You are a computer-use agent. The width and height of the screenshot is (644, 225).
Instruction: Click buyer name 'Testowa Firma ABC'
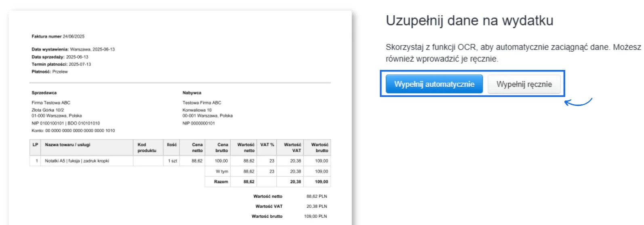[x=202, y=103]
